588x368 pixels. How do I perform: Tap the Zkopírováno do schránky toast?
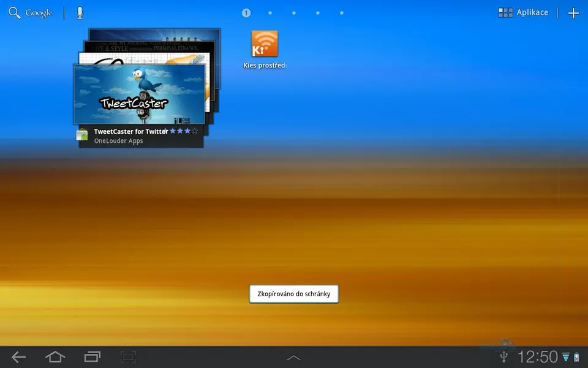(294, 294)
